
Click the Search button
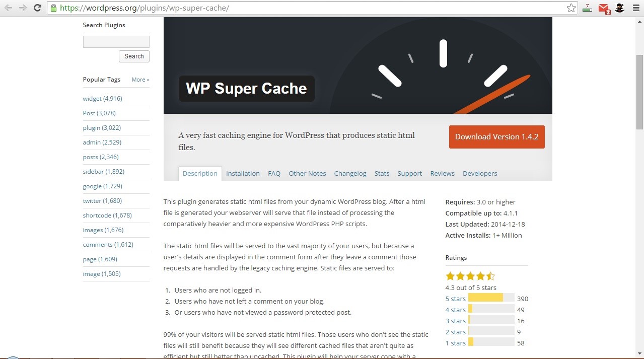pyautogui.click(x=134, y=56)
